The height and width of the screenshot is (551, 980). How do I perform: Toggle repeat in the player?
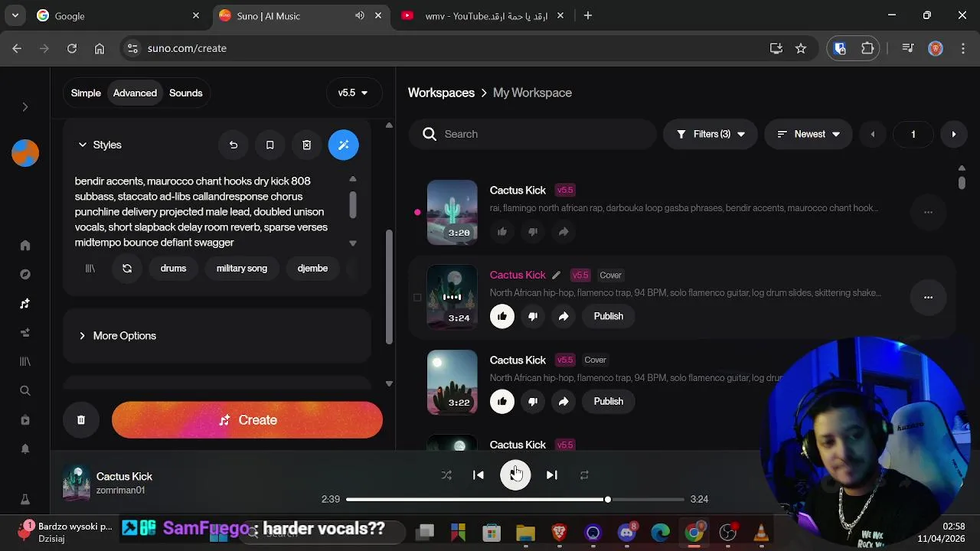[584, 475]
